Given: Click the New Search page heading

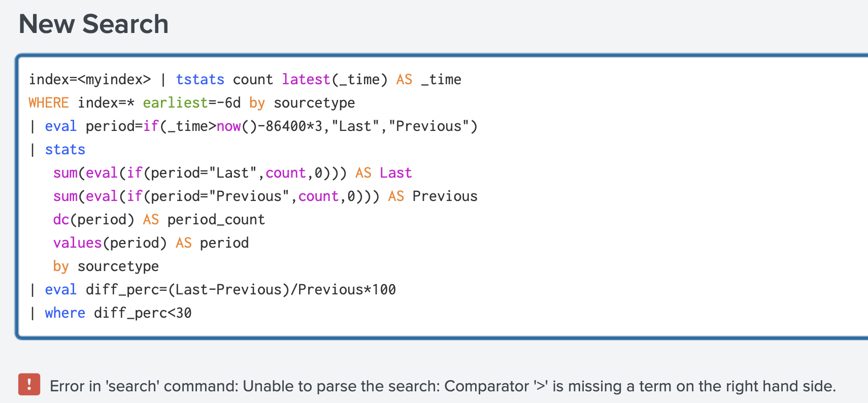Looking at the screenshot, I should [94, 24].
